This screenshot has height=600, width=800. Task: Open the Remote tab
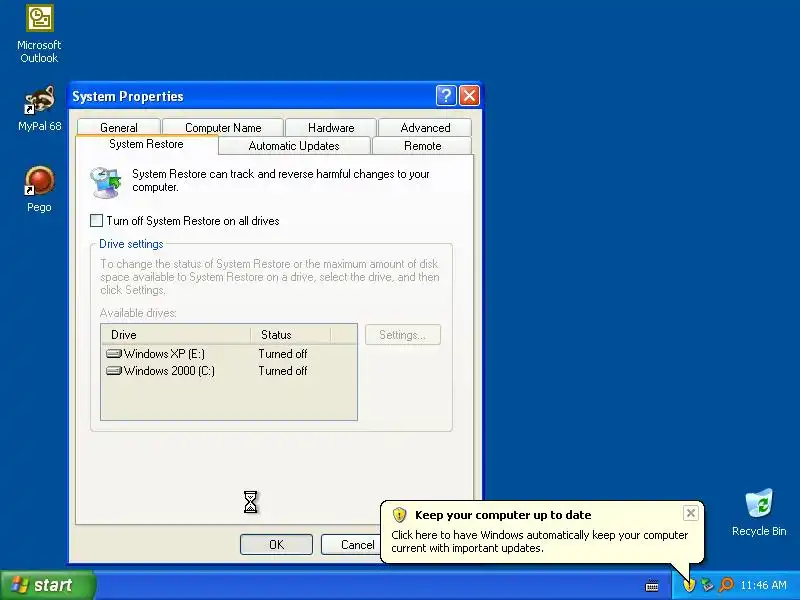422,146
